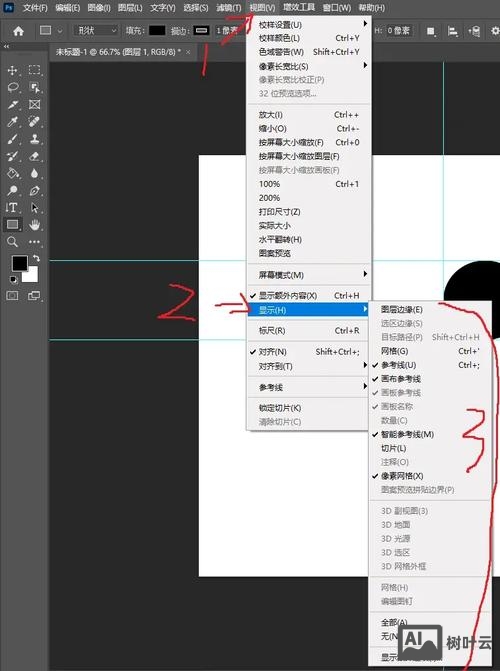500x671 pixels.
Task: Open the 文件(F) menu
Action: (35, 8)
